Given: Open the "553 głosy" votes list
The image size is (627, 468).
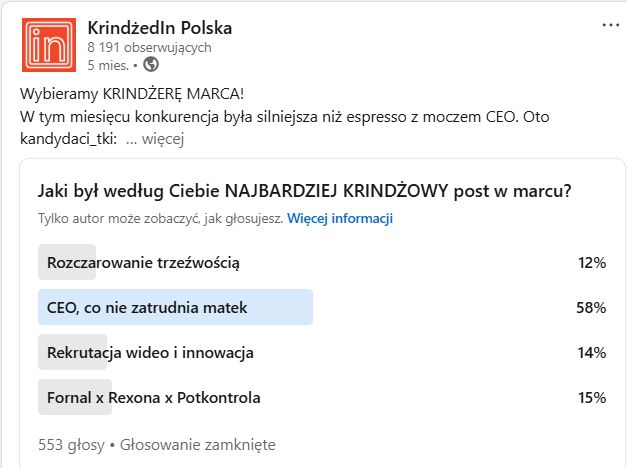Looking at the screenshot, I should (x=70, y=444).
